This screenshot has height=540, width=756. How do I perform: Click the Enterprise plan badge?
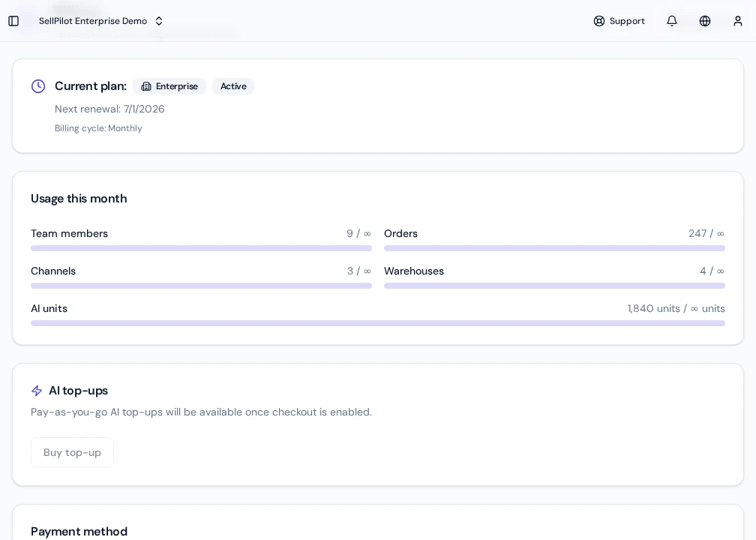click(x=169, y=86)
